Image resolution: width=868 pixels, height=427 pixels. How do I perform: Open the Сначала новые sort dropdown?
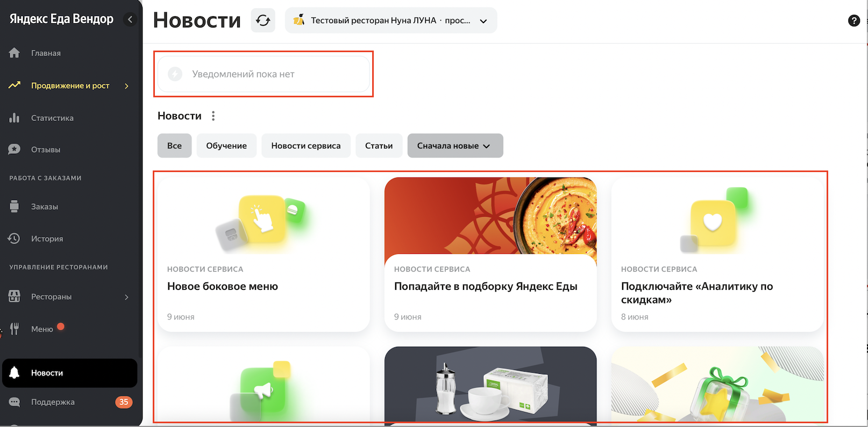(455, 146)
